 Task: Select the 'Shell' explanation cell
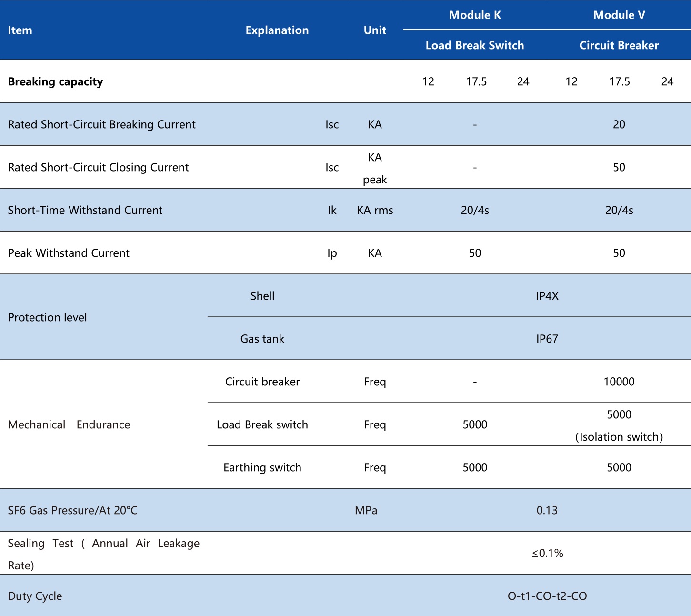[262, 296]
